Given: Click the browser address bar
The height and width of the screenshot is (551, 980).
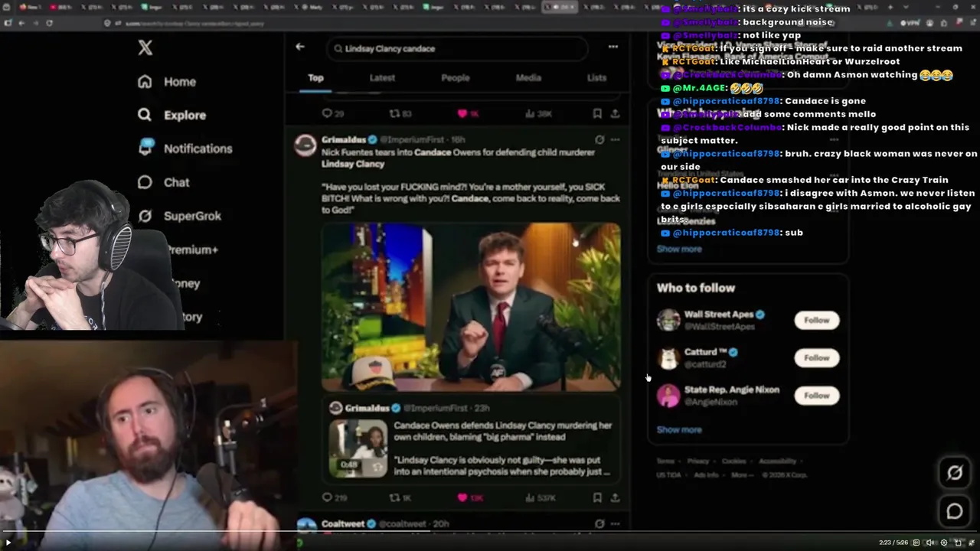Looking at the screenshot, I should 490,23.
